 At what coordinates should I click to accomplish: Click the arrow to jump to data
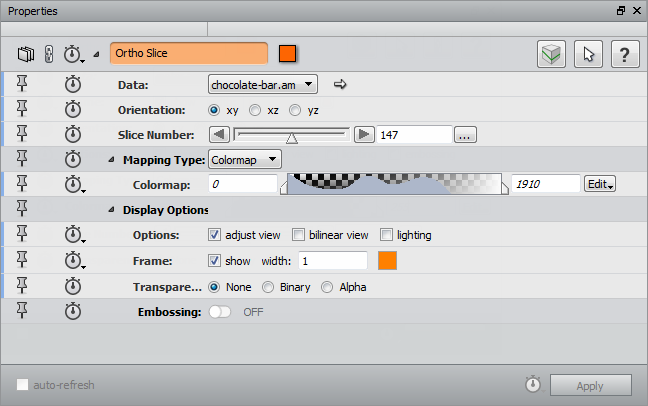point(340,84)
